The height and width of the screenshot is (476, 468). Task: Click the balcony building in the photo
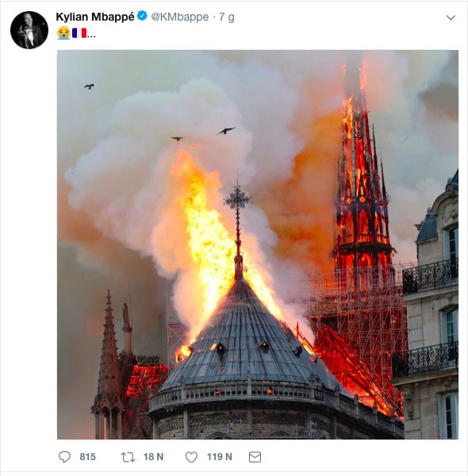click(431, 306)
